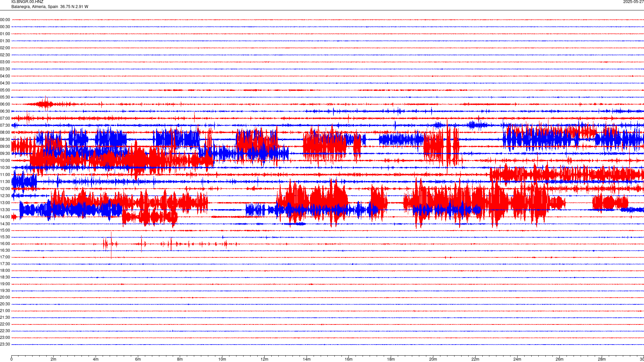This screenshot has height=362, width=644.
Task: Select the 00:00 trace time label
Action: pos(5,20)
